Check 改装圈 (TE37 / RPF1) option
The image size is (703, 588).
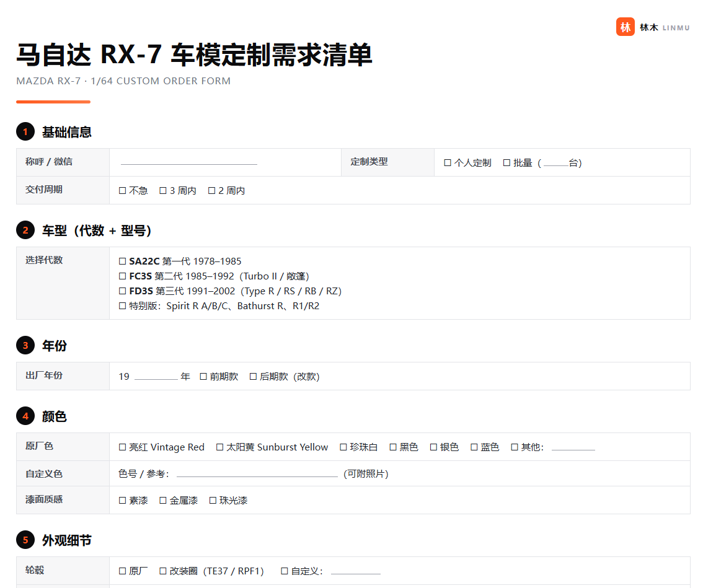coord(163,571)
